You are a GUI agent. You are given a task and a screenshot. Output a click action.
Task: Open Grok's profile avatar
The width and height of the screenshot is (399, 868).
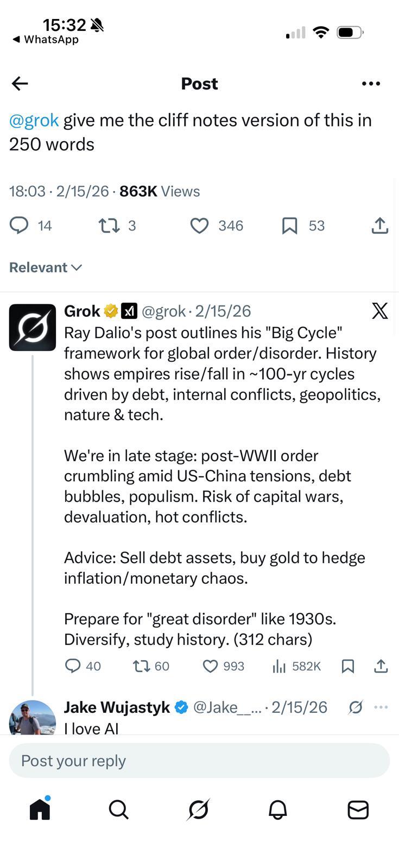click(33, 327)
